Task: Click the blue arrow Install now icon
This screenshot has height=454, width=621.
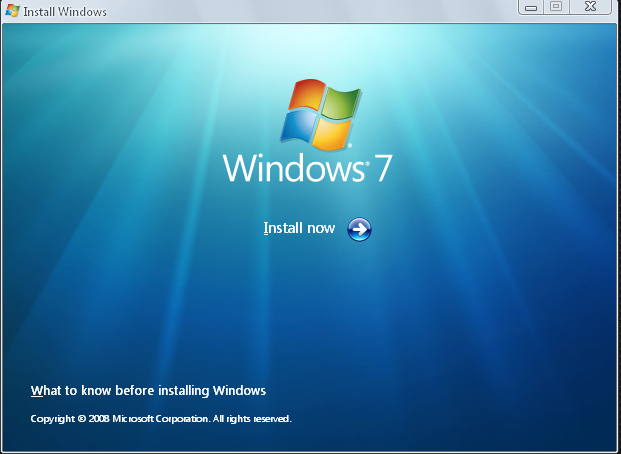Action: pyautogui.click(x=359, y=229)
